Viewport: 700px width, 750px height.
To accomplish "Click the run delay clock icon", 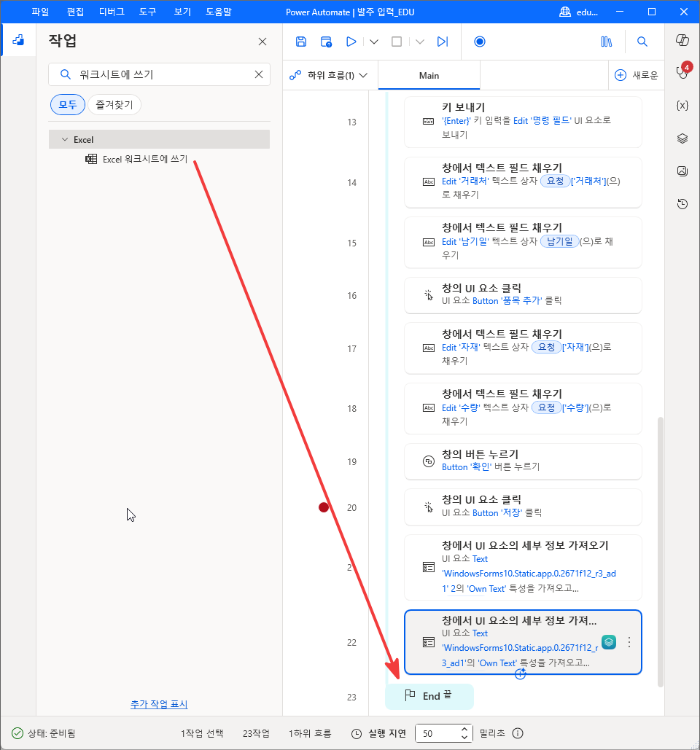I will pyautogui.click(x=357, y=733).
